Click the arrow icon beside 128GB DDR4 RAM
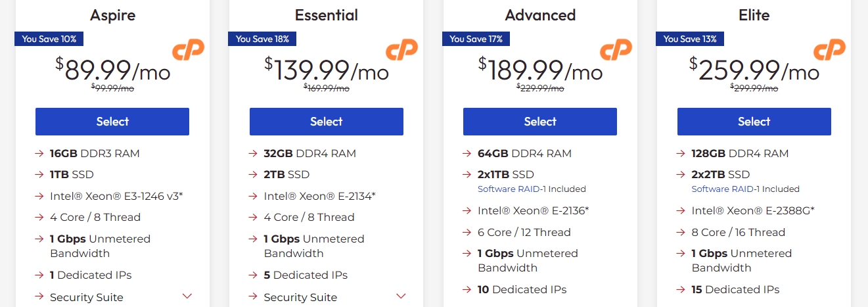 click(681, 154)
